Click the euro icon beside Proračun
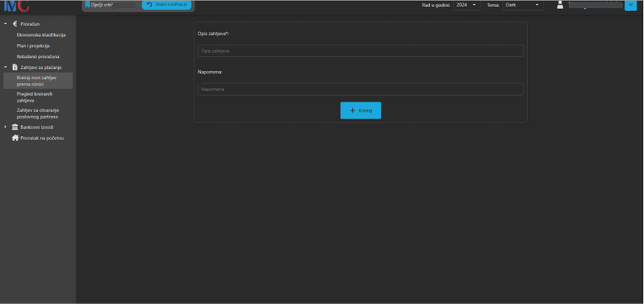This screenshot has height=304, width=644. (x=15, y=24)
